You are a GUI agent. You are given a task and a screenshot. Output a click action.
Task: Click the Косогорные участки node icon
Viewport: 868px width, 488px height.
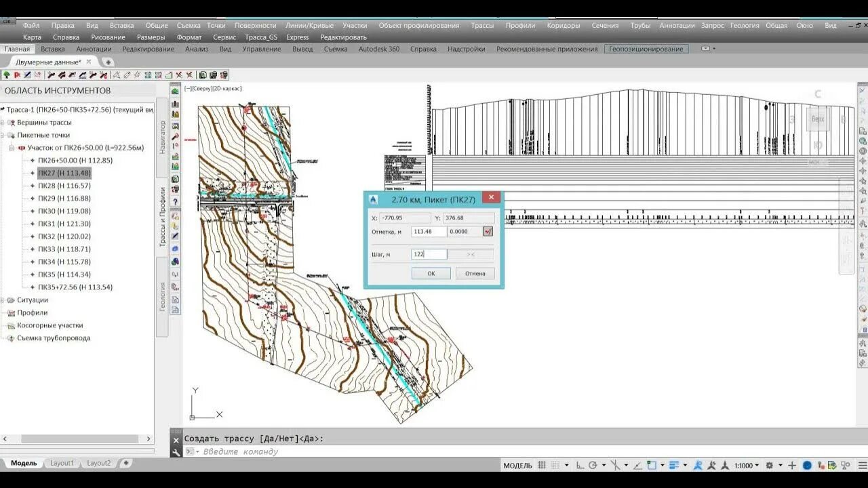click(11, 325)
